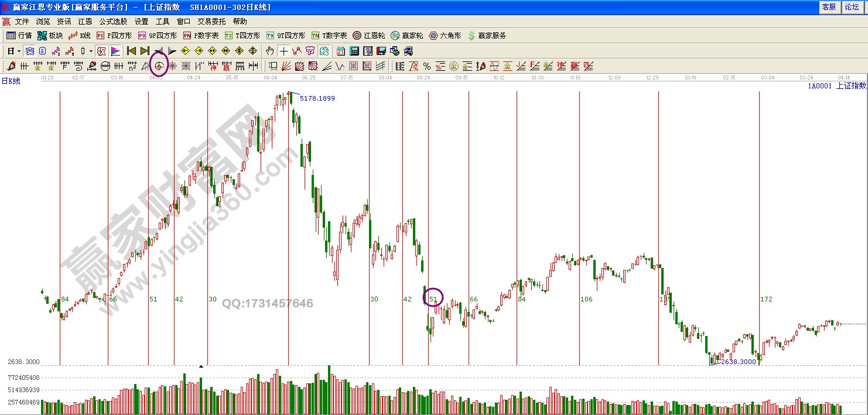Click the hand pan tool icon
Viewport: 868px width, 415px height.
click(x=269, y=51)
